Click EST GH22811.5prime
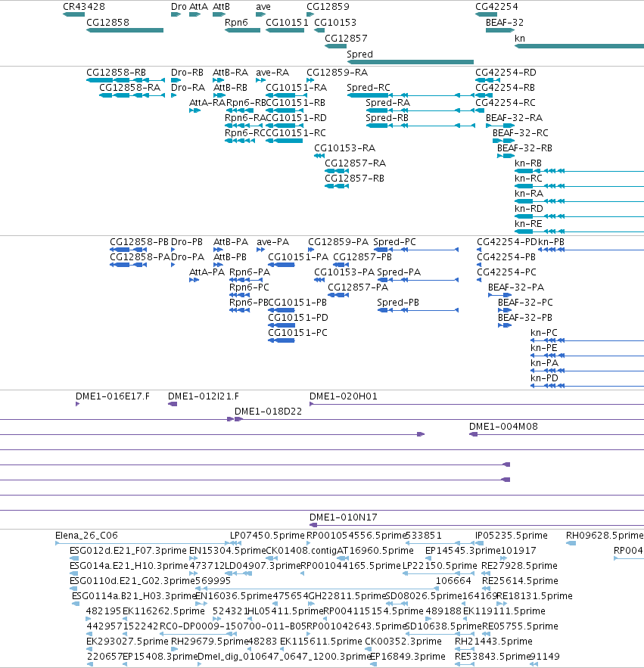Screen dimensions: 644x668 (311, 604)
